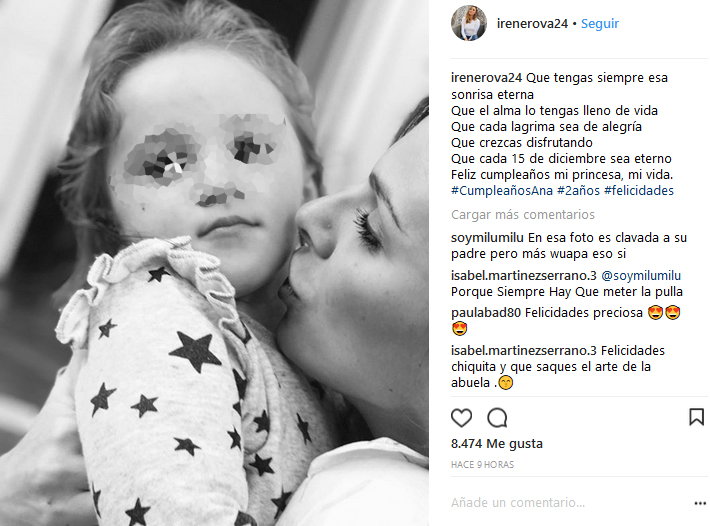Follow the account with Seguir
The image size is (710, 526).
tap(600, 24)
